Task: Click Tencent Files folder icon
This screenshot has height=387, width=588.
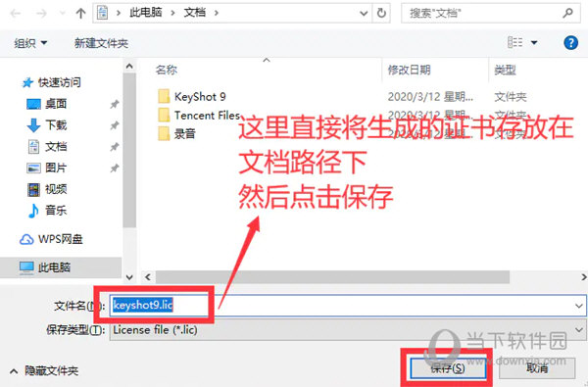Action: tap(164, 115)
